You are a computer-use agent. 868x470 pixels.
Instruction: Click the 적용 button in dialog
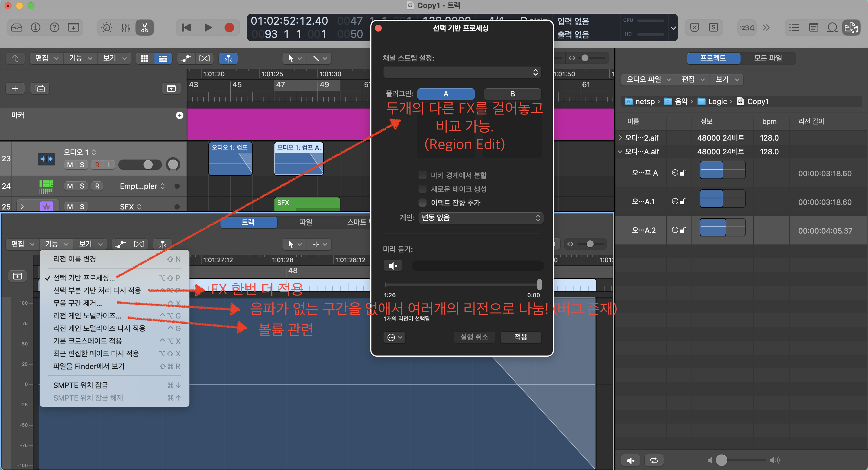point(520,337)
